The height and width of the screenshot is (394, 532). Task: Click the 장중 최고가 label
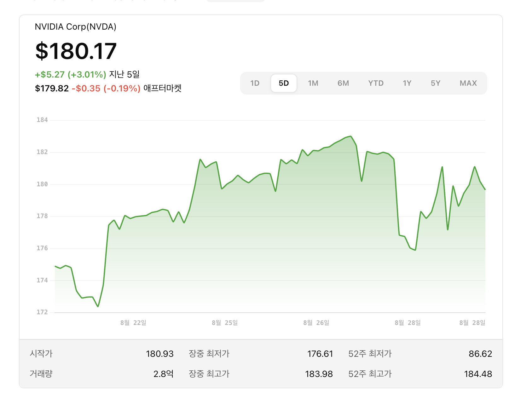click(209, 374)
